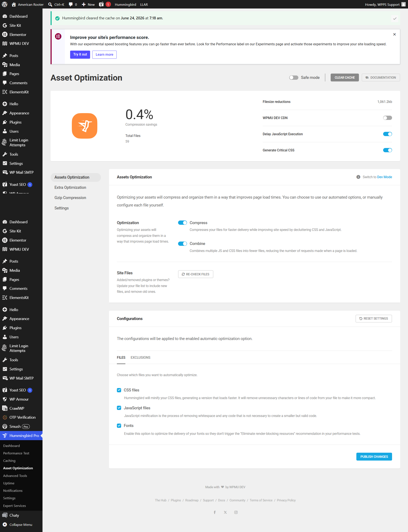This screenshot has height=532, width=408.
Task: Open Settings in left section nav
Action: tap(61, 208)
